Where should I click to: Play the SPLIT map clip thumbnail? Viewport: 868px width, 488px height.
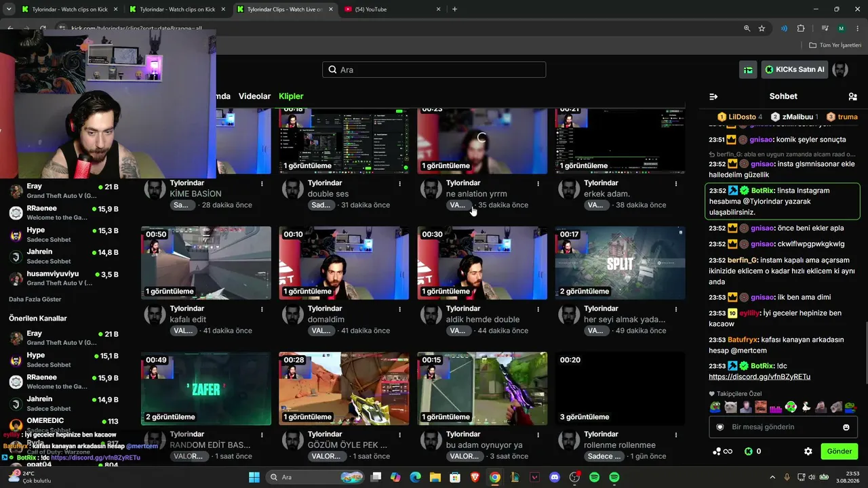pos(620,263)
